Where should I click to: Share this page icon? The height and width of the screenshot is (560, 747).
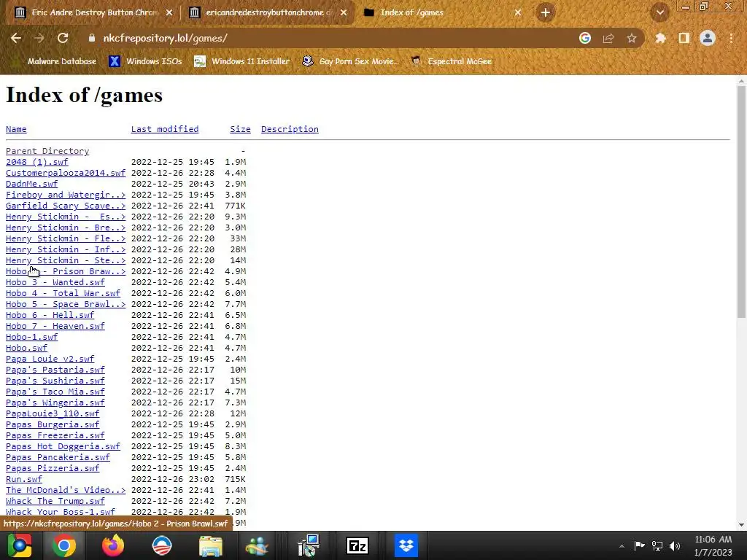pos(608,38)
